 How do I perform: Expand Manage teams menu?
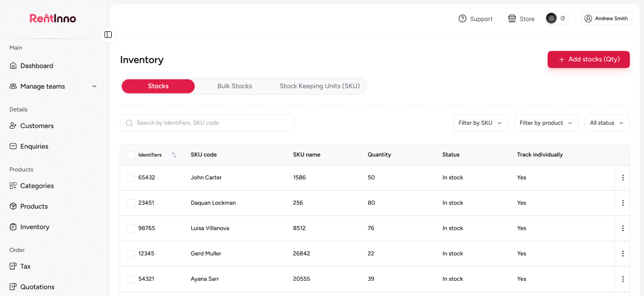(54, 86)
